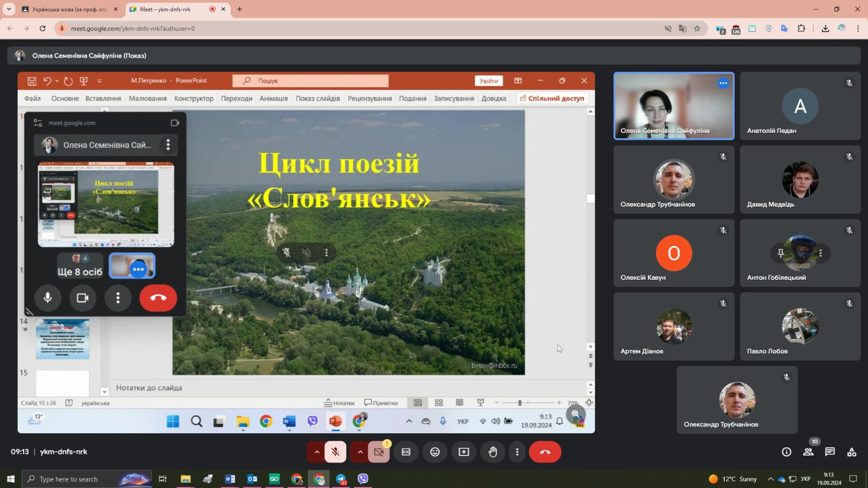868x488 pixels.
Task: Select Давид Медвідь participant tile
Action: [x=800, y=179]
